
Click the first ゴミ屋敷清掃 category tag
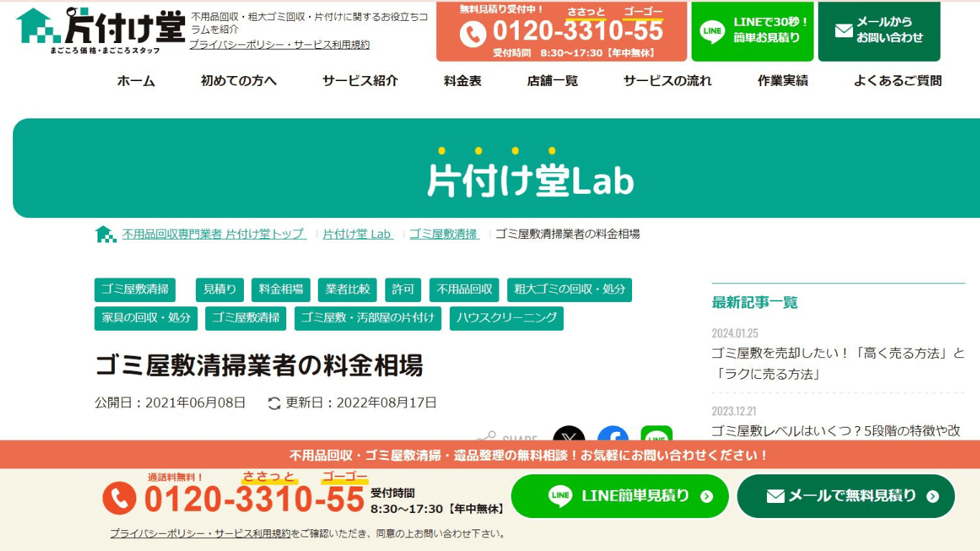pyautogui.click(x=135, y=290)
